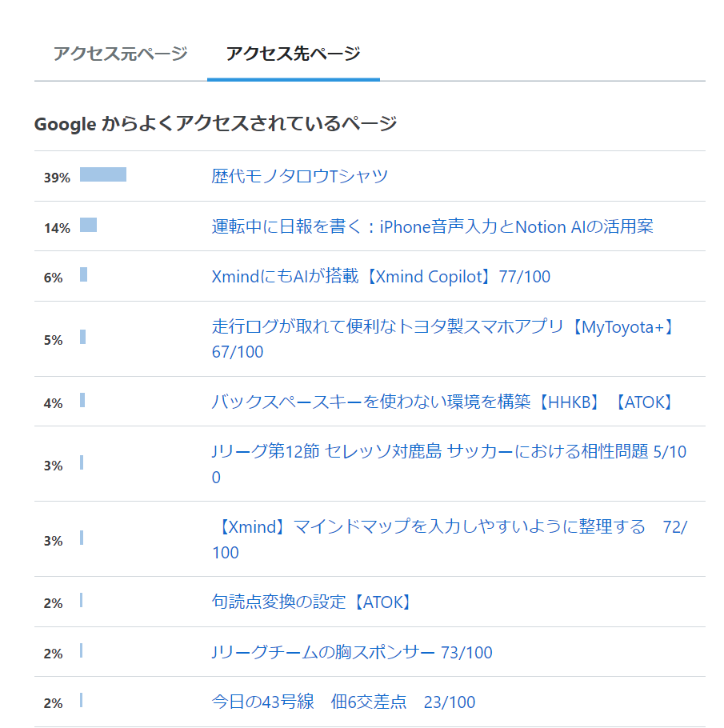Click the 今日の43号線 佃6交差点 link
The width and height of the screenshot is (724, 728).
(343, 702)
